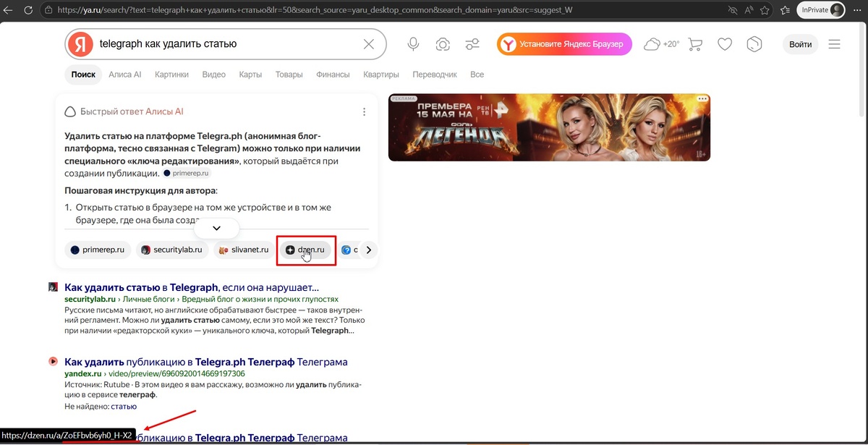Switch to Карты tab

click(250, 75)
